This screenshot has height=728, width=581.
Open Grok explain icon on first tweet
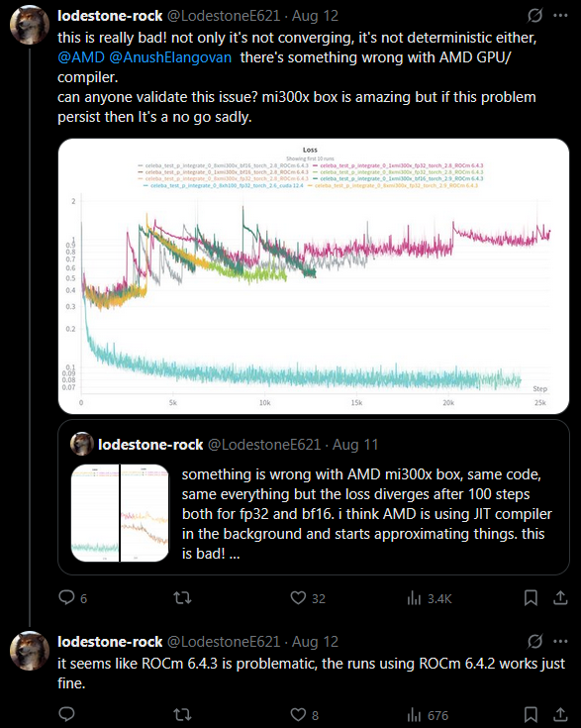tap(535, 16)
